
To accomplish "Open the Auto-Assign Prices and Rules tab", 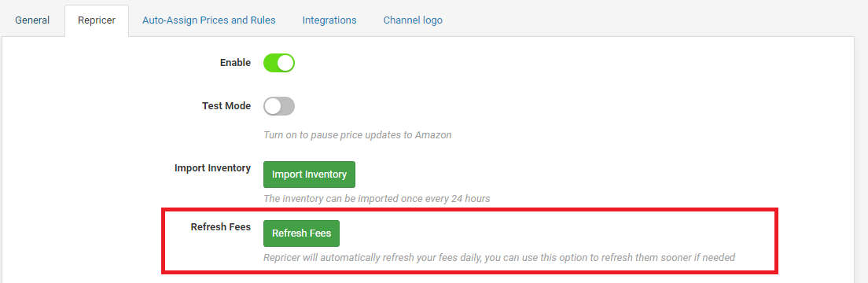I will point(208,20).
